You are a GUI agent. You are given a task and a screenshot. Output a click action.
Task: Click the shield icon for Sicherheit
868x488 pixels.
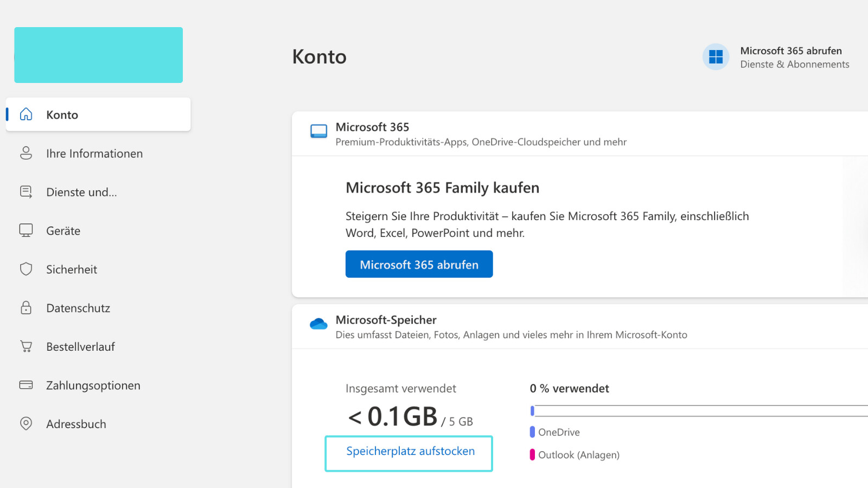click(26, 269)
